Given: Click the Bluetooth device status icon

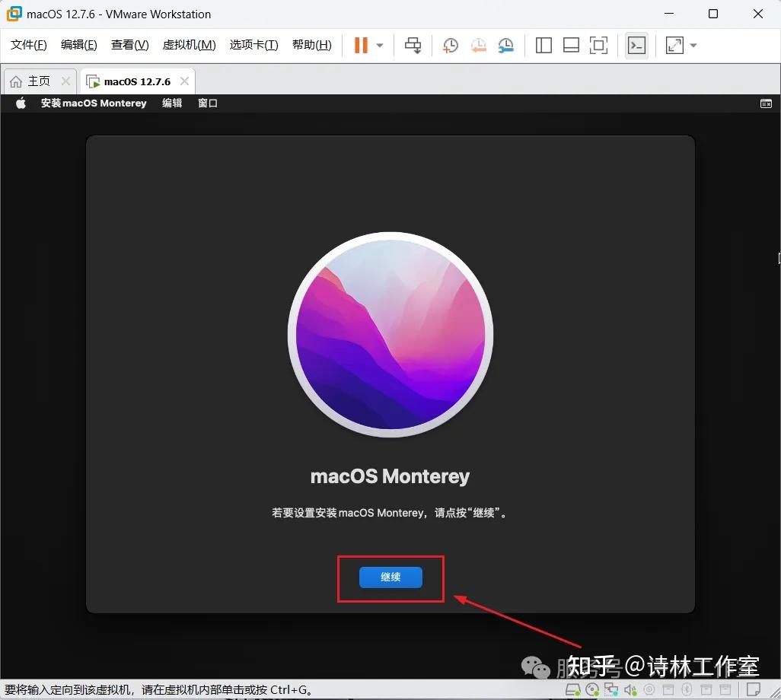Looking at the screenshot, I should (x=687, y=689).
